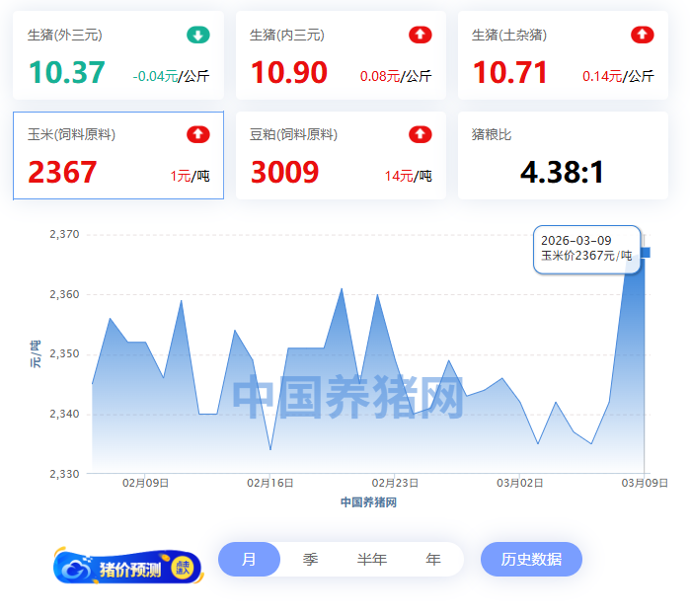The height and width of the screenshot is (616, 690).
Task: Click the red up arrow on 豆粕(饲料原料)
Action: [421, 134]
